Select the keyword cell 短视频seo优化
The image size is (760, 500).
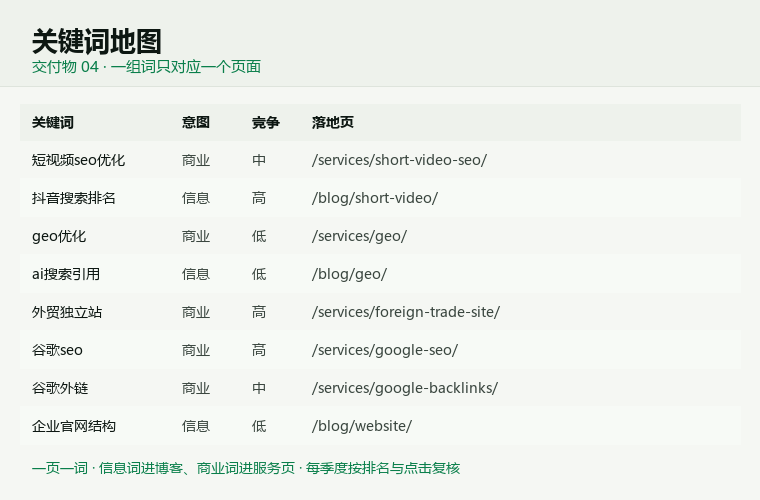point(79,160)
